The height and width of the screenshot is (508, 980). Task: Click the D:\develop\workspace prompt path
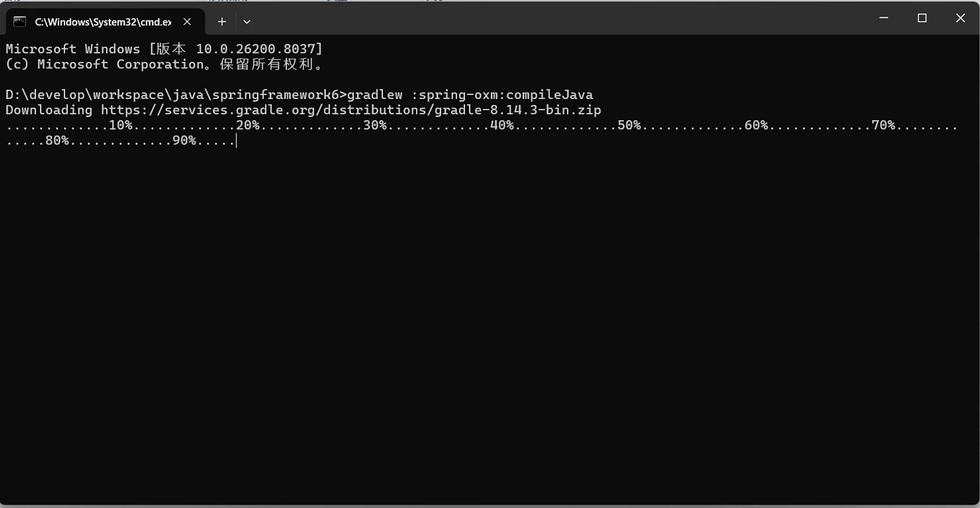pos(172,95)
